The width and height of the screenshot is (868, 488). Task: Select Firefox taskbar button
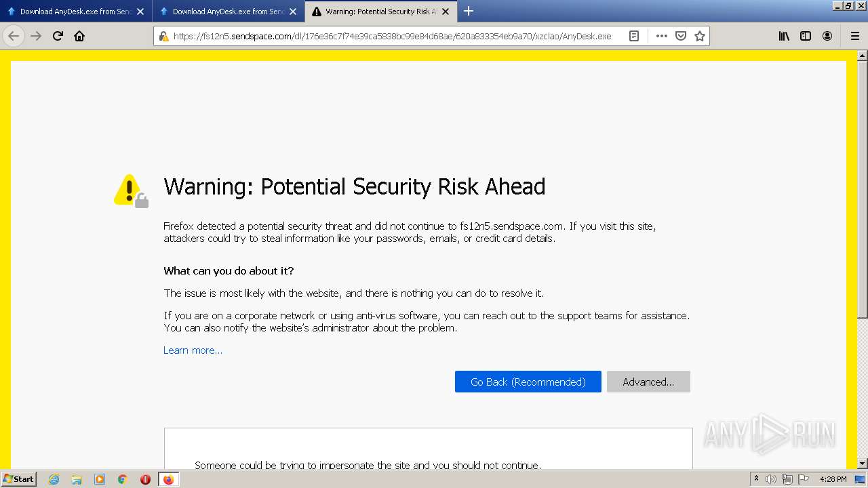click(x=168, y=479)
